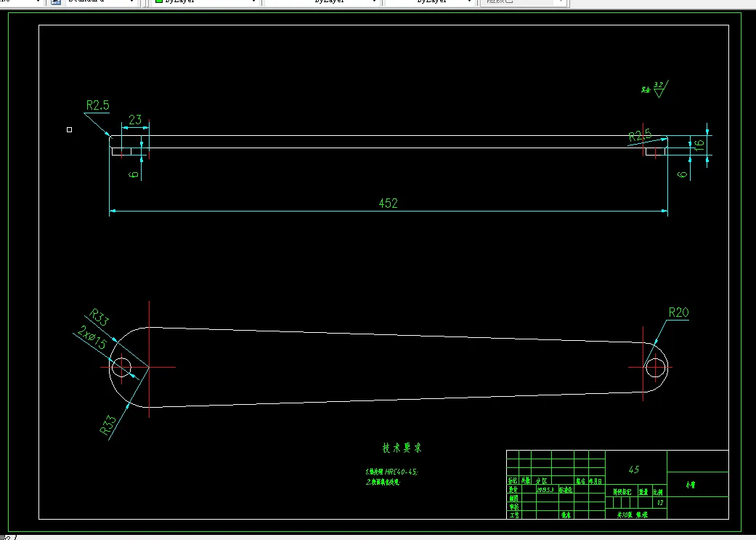Select the 技术要求 heading text
Screen dimensions: 756x540
pyautogui.click(x=402, y=448)
